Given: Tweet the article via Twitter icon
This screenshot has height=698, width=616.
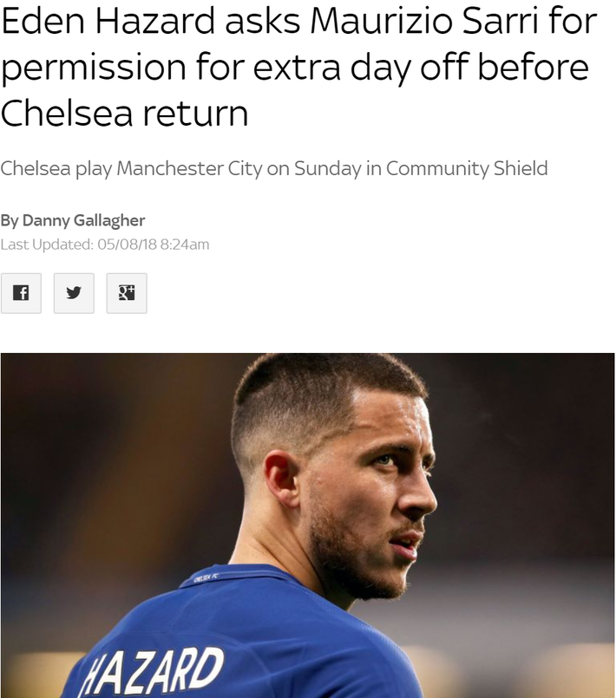Looking at the screenshot, I should point(74,293).
